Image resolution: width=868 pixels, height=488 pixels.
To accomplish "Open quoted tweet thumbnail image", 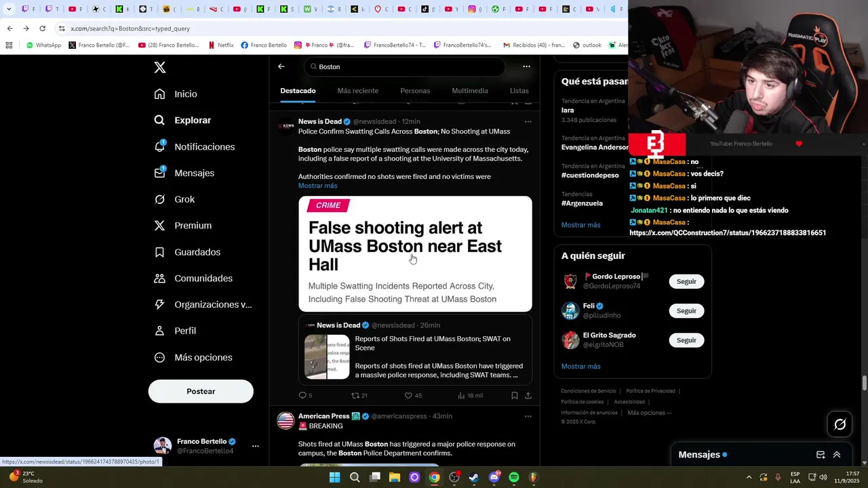I will pos(327,357).
